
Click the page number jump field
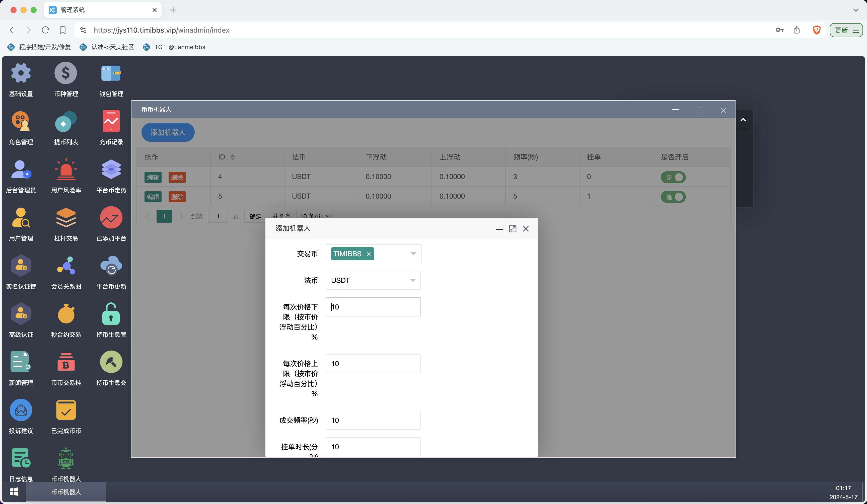click(x=218, y=216)
